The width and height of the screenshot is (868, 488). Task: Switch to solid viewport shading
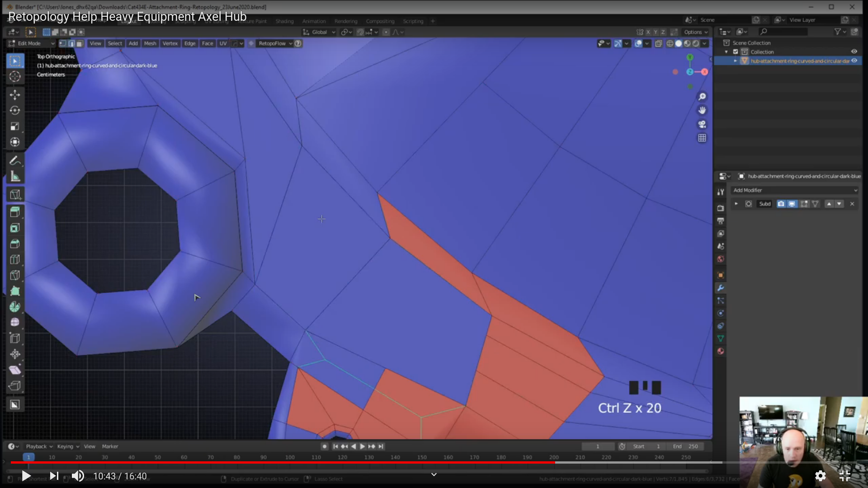point(679,43)
